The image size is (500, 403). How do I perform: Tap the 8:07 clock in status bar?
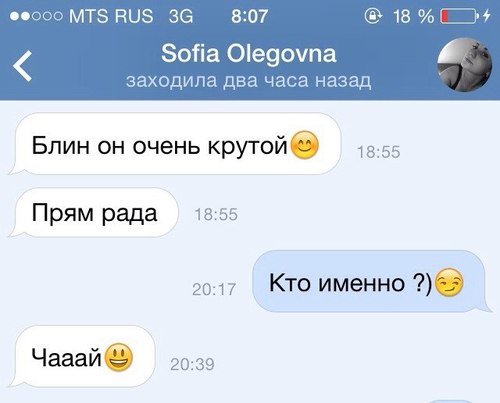(x=249, y=16)
